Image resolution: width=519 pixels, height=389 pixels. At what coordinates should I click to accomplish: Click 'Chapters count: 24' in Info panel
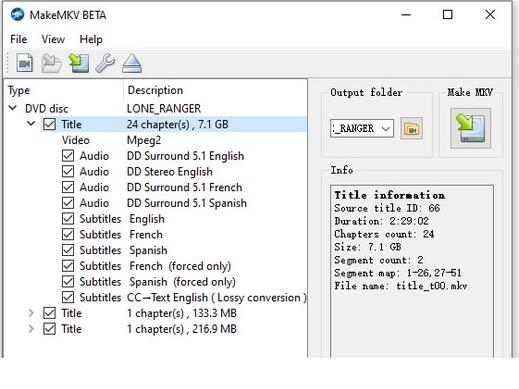(x=384, y=234)
